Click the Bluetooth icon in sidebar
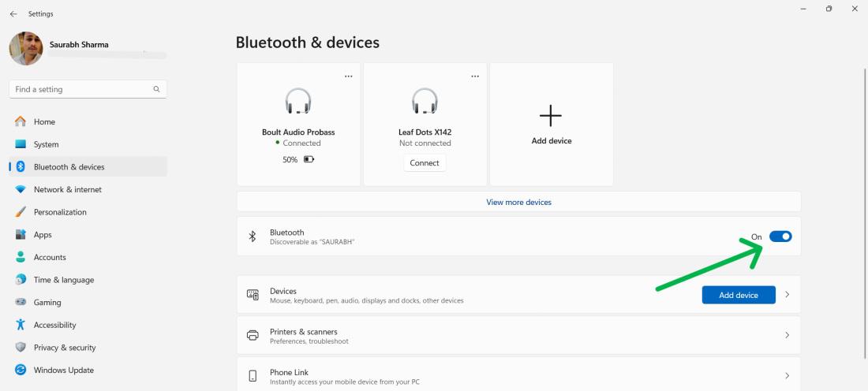The width and height of the screenshot is (868, 391). tap(21, 167)
